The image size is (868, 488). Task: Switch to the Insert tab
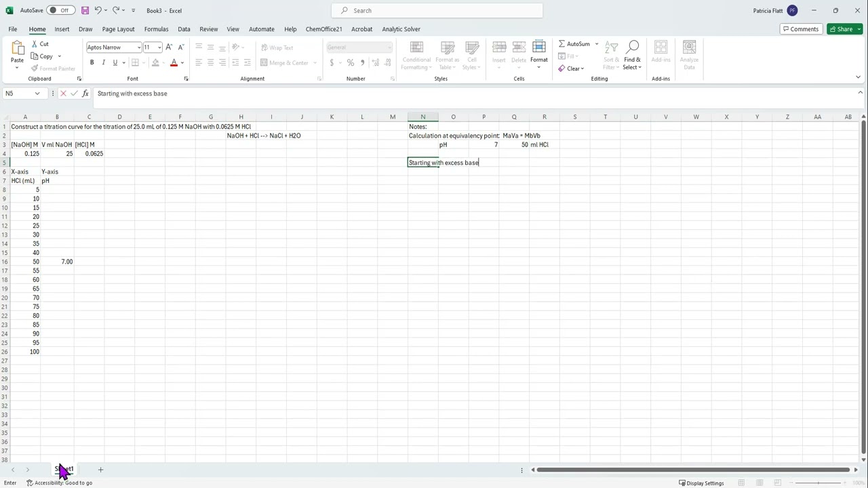[x=62, y=29]
